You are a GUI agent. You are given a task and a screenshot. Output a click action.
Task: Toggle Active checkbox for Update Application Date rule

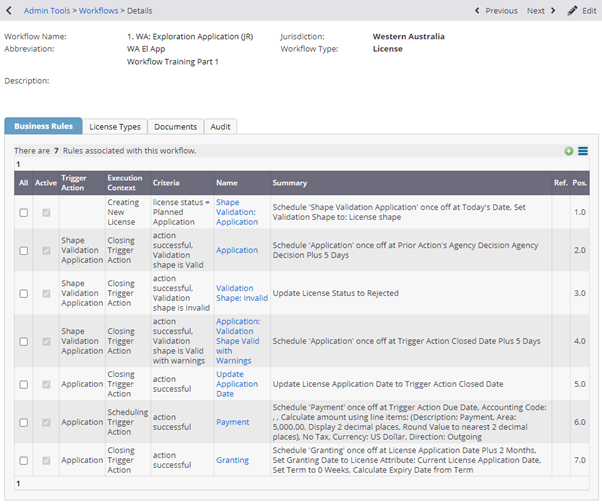[x=46, y=384]
